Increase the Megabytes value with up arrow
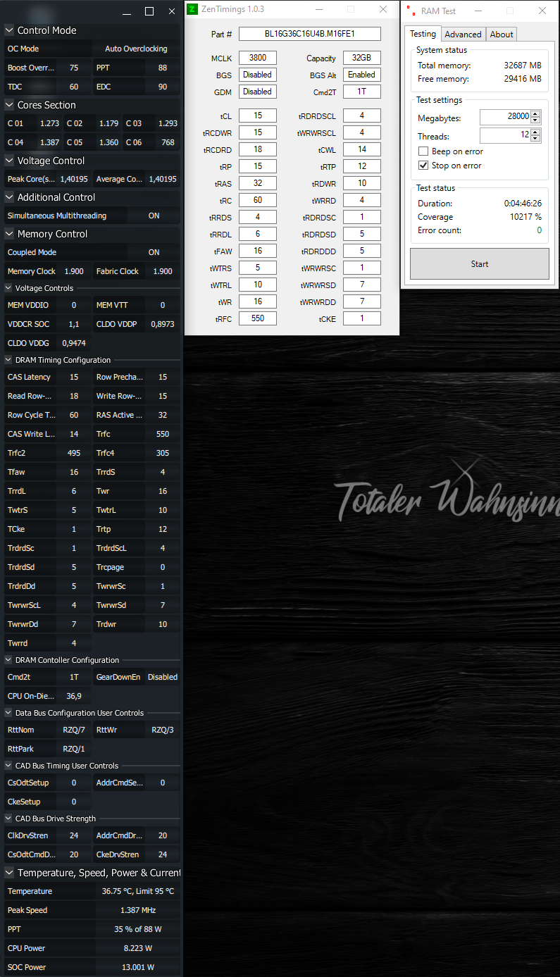 click(536, 113)
